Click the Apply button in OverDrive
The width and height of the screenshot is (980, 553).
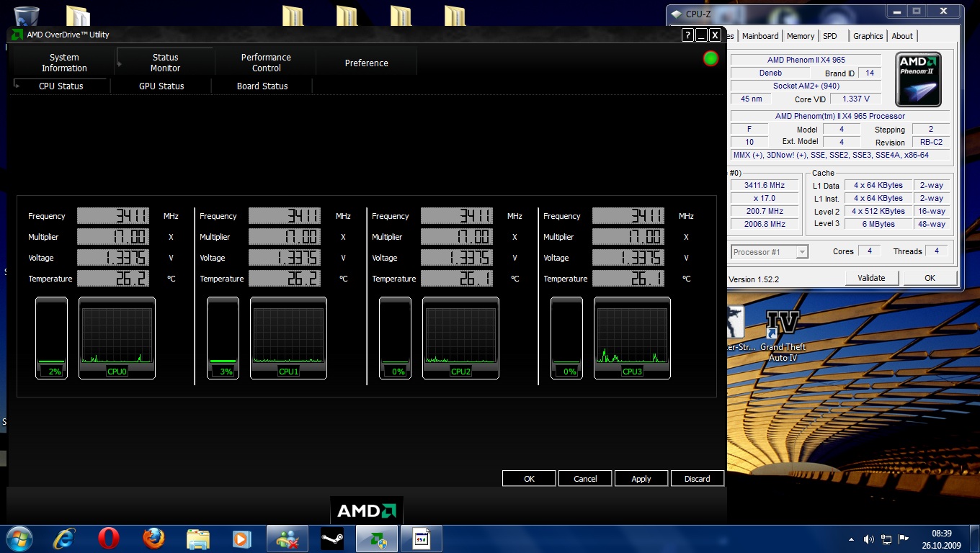(641, 478)
